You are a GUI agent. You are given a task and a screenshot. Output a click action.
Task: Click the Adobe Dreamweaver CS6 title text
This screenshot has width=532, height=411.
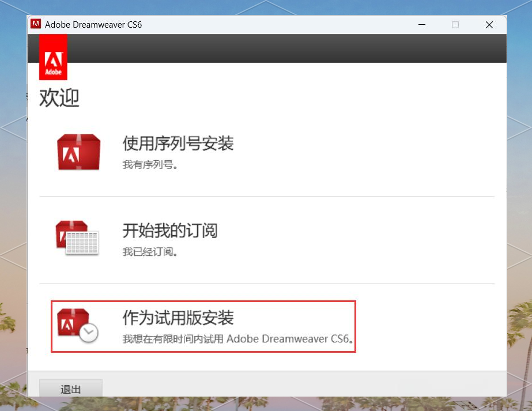tap(93, 24)
